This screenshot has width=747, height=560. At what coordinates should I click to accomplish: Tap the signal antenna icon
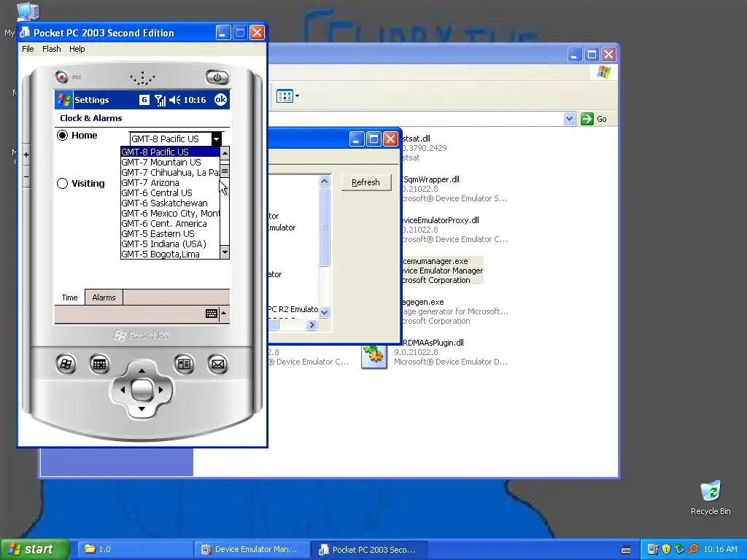(x=160, y=100)
